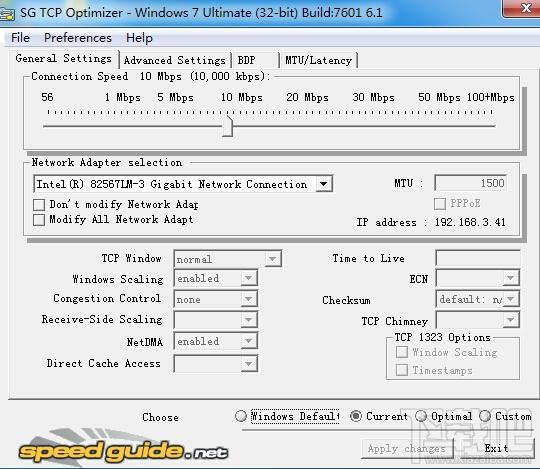Viewport: 540px width, 469px height.
Task: Expand the Congestion Control dropdown
Action: (x=248, y=299)
